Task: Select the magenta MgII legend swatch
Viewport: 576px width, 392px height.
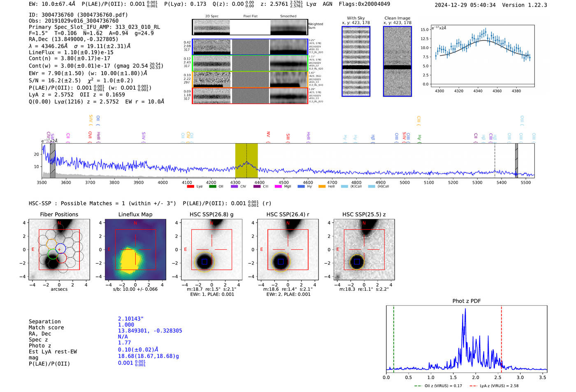Action: (278, 186)
